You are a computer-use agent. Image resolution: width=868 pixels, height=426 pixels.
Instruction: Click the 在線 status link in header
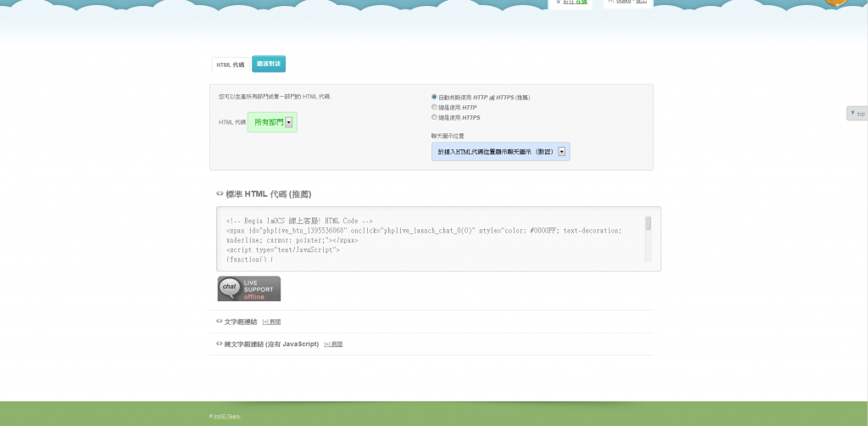pos(581,3)
